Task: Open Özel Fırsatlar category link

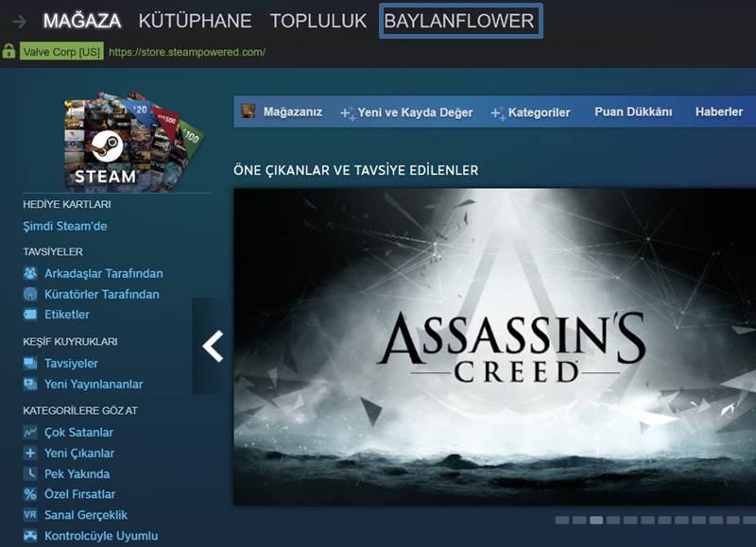Action: (x=80, y=494)
